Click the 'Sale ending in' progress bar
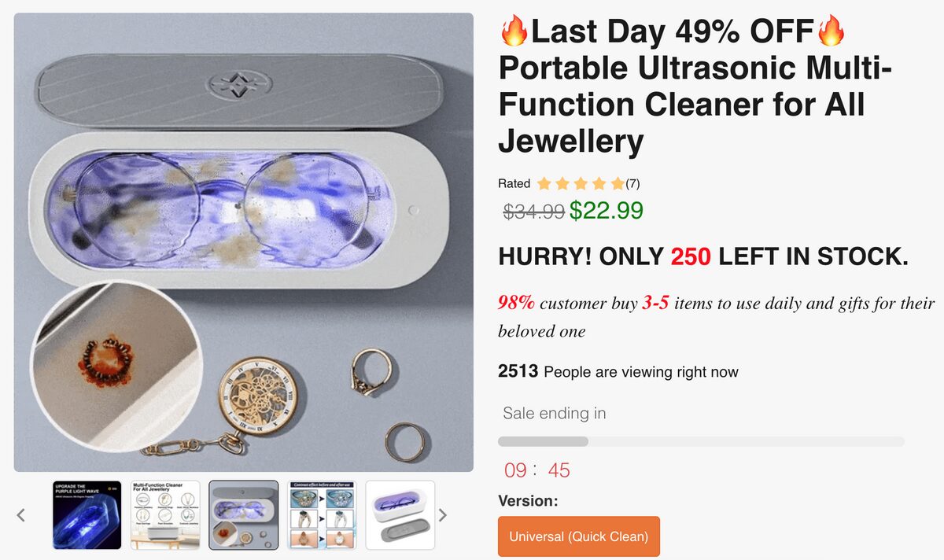This screenshot has width=944, height=560. pyautogui.click(x=704, y=441)
